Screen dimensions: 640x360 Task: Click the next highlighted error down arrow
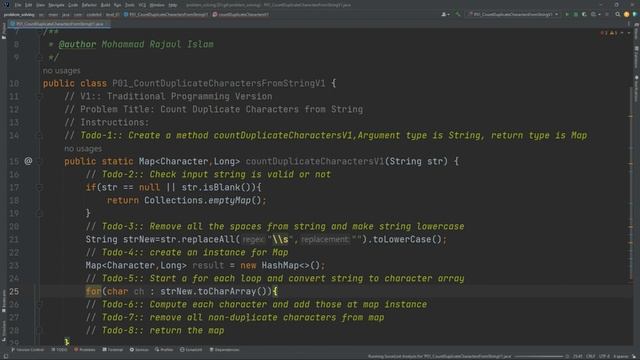629,33
